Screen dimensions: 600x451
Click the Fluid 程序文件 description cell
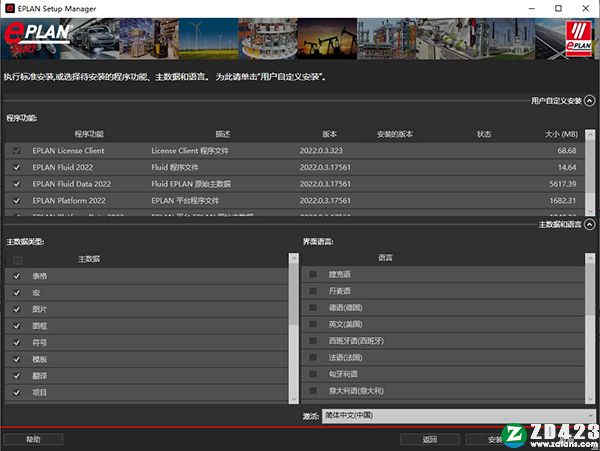pyautogui.click(x=174, y=167)
